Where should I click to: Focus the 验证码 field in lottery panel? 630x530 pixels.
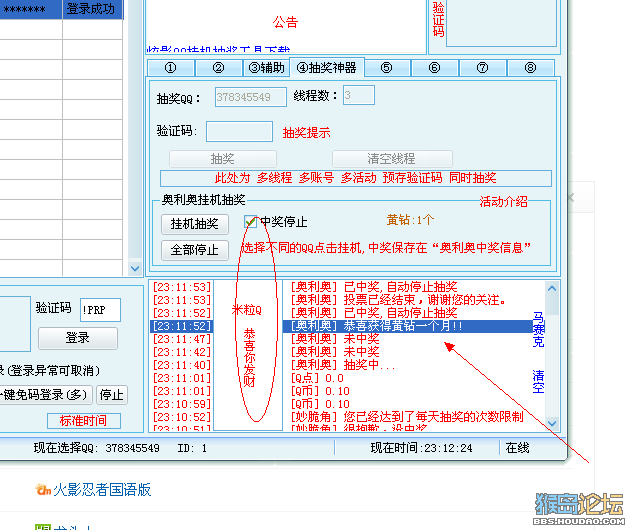point(239,131)
